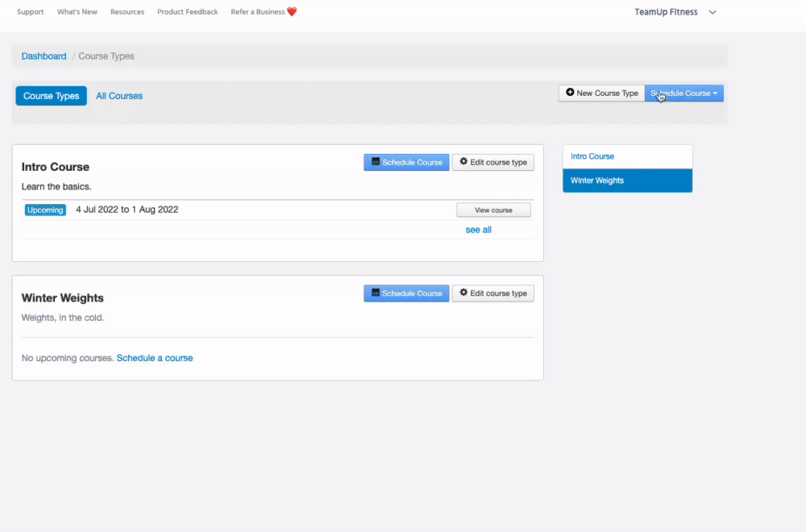The height and width of the screenshot is (532, 806).
Task: Open What's New in the top bar
Action: 77,12
